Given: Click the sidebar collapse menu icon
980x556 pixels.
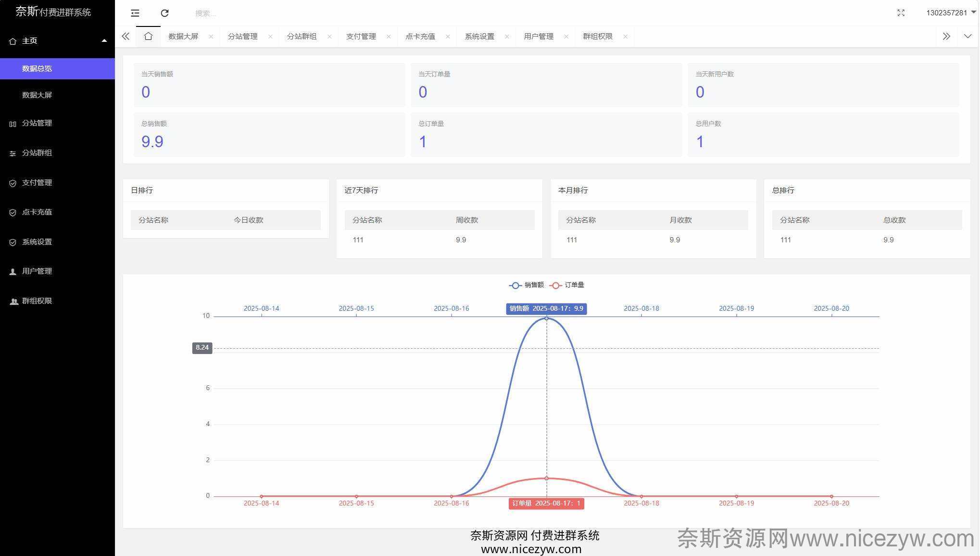Looking at the screenshot, I should 135,13.
